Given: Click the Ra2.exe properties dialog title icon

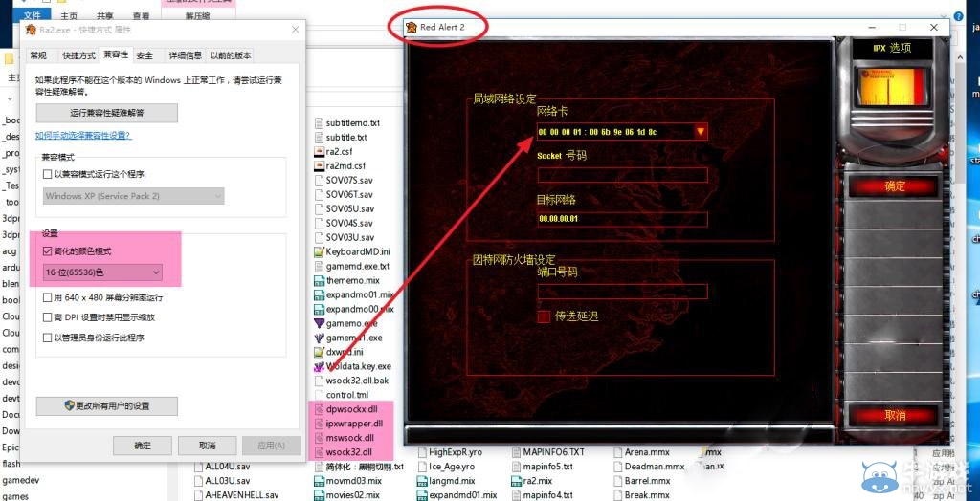Looking at the screenshot, I should tap(30, 30).
